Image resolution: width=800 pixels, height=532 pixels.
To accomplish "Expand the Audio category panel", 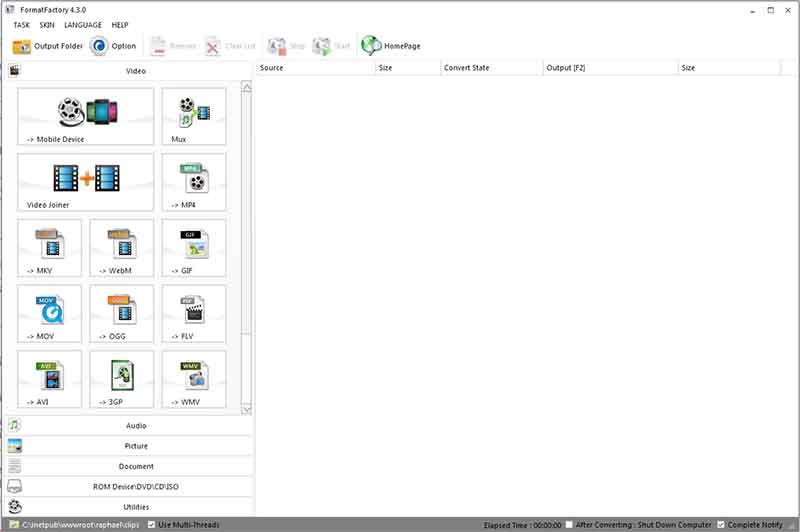I will [x=130, y=425].
